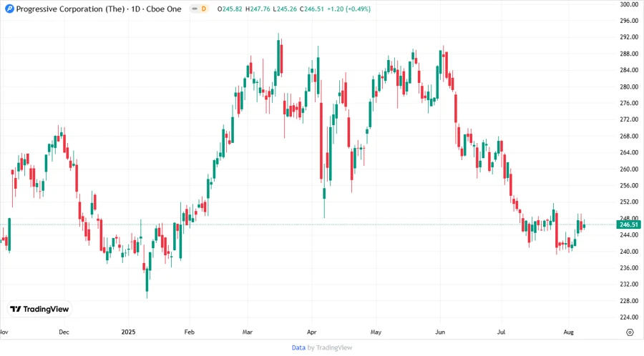Screen dimensions: 644x356
Task: Click the Mar label on time axis
Action: pos(248,332)
